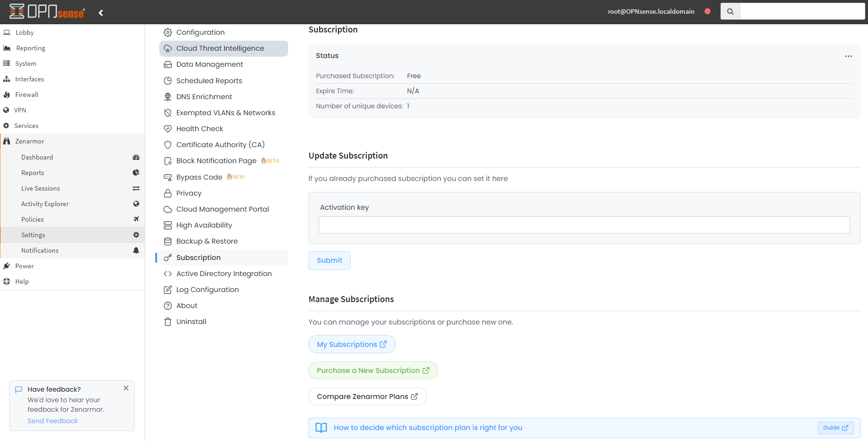
Task: Click the Data Management drive icon
Action: coord(168,64)
